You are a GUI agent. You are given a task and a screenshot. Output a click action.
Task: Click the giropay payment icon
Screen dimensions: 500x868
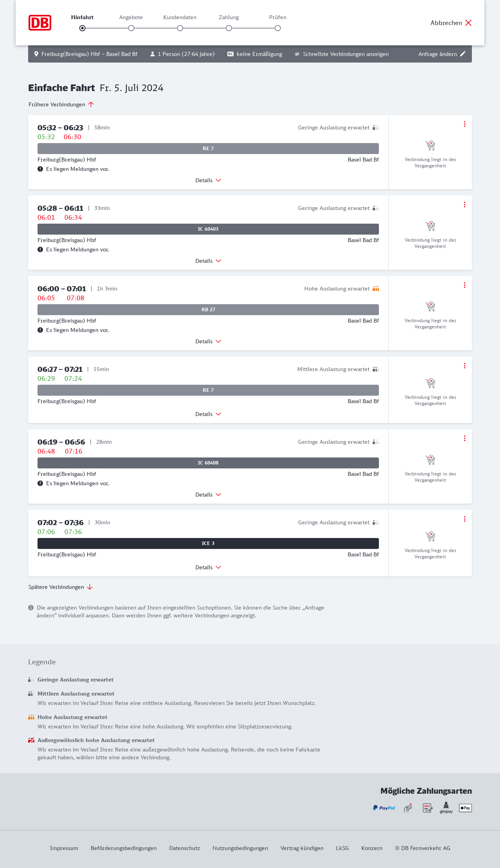[x=446, y=808]
